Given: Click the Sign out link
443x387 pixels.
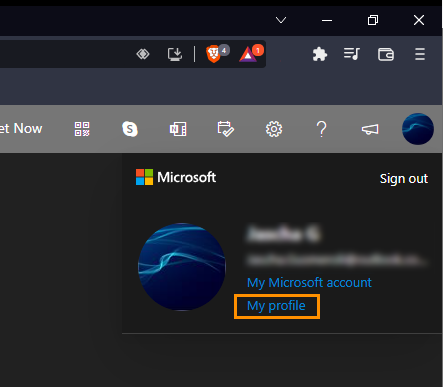Looking at the screenshot, I should pos(404,179).
